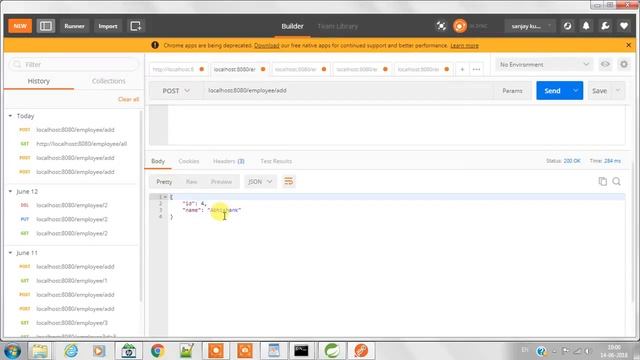Viewport: 640px width, 360px height.
Task: Click the Params button
Action: pos(512,91)
